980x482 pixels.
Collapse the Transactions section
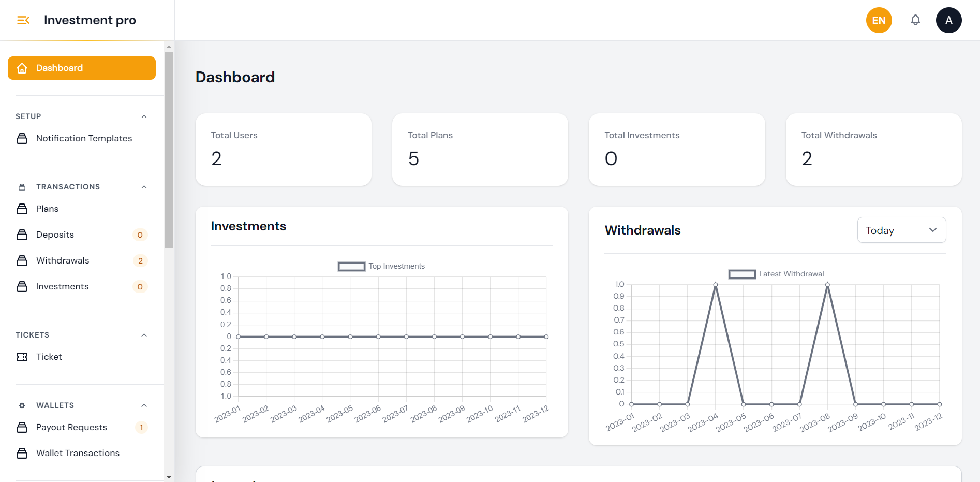(x=144, y=187)
